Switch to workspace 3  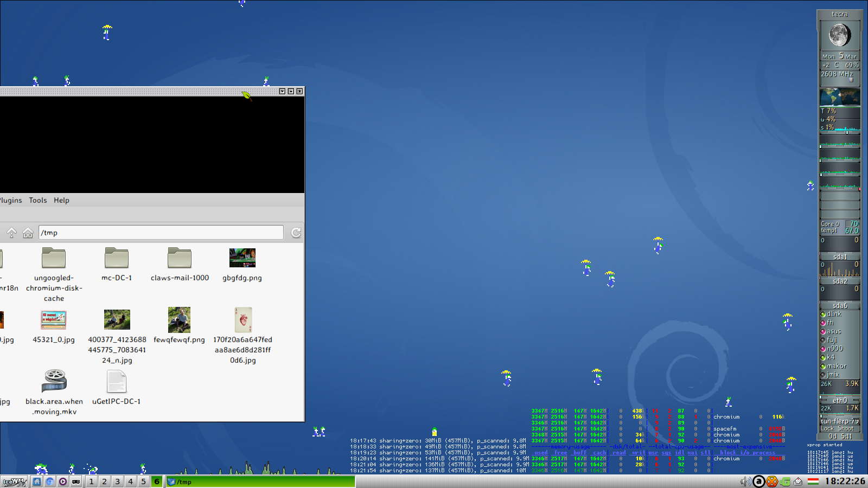117,481
